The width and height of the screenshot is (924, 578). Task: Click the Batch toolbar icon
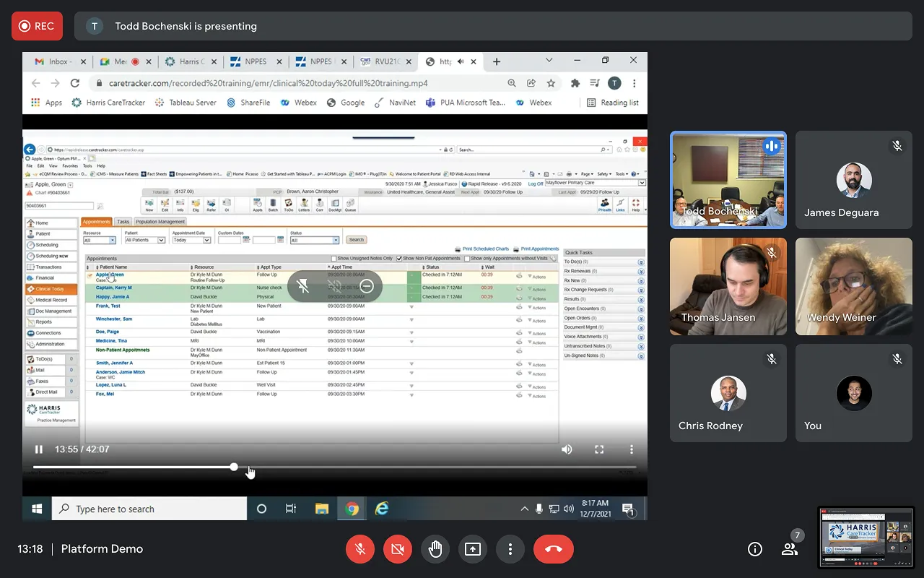point(273,205)
